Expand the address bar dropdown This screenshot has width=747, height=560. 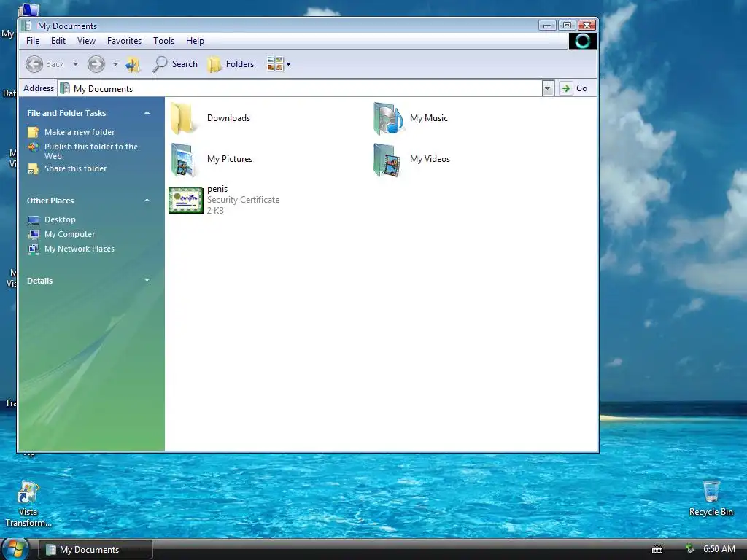click(548, 88)
